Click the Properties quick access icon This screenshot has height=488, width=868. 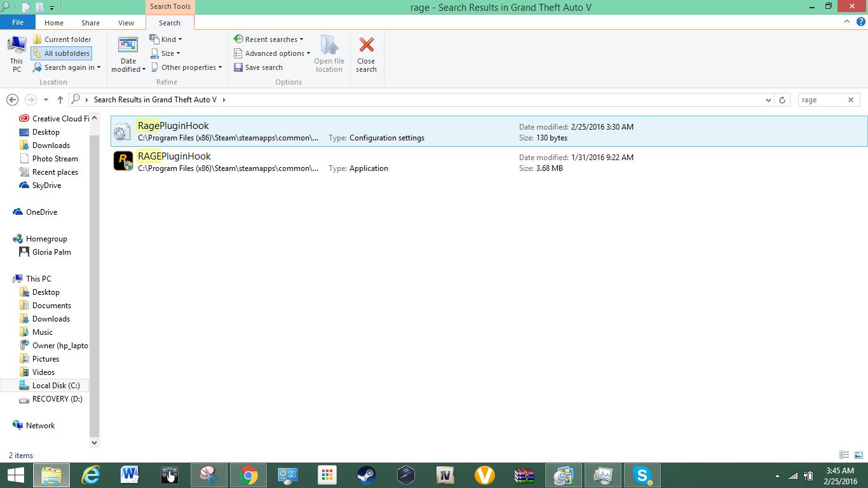pyautogui.click(x=26, y=7)
